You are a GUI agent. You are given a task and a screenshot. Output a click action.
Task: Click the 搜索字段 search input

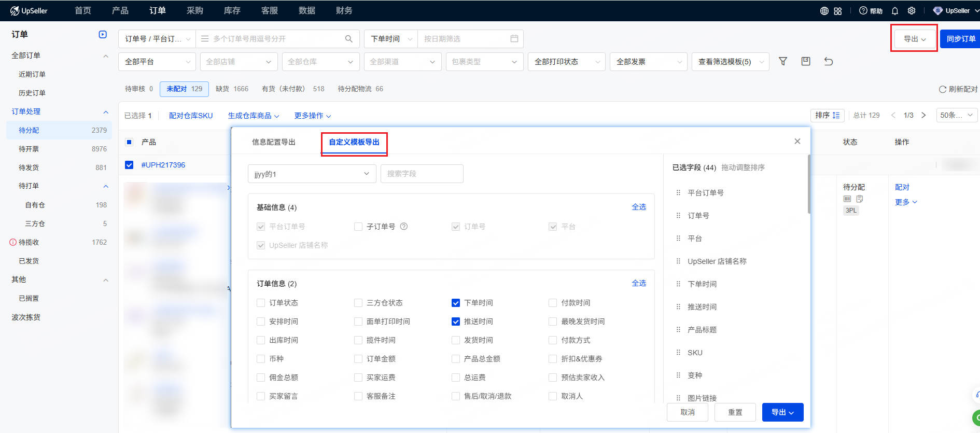coord(422,174)
